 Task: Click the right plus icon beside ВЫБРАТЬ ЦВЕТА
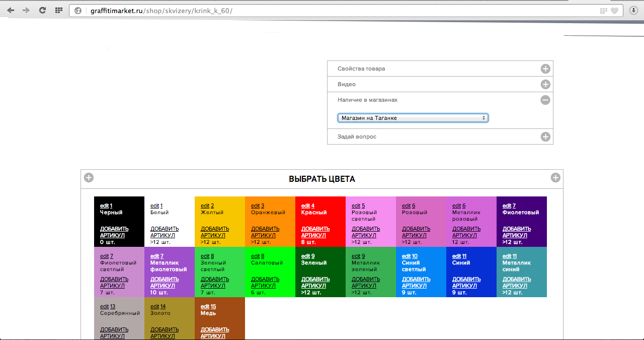coord(555,177)
